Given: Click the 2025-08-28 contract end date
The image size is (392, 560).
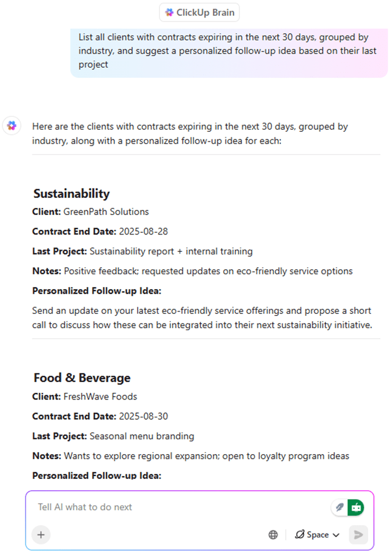Looking at the screenshot, I should pyautogui.click(x=143, y=231).
